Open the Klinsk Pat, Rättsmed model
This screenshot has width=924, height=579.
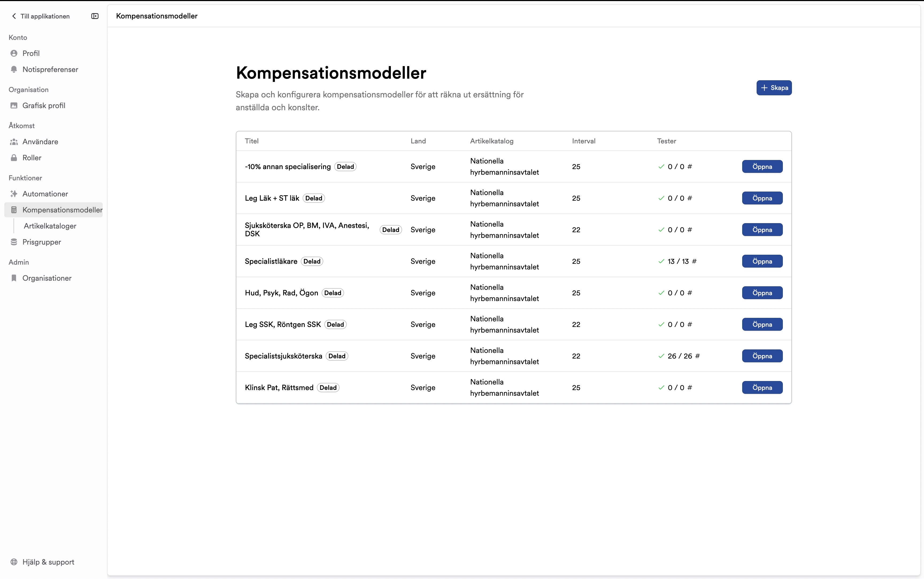click(762, 387)
